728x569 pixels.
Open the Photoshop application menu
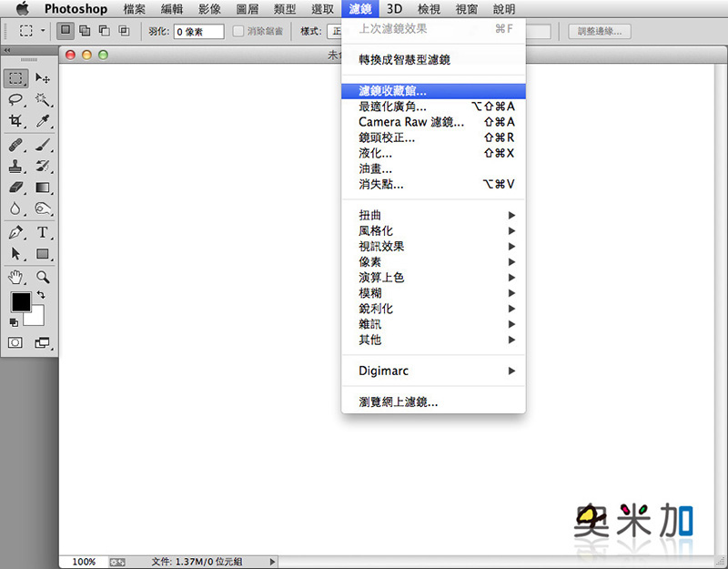76,9
